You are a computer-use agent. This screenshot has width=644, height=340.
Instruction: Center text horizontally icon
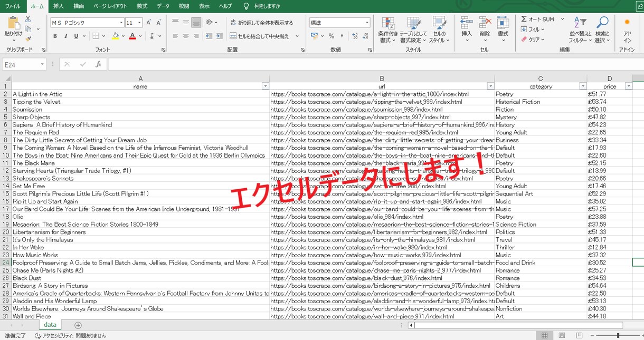(x=186, y=36)
